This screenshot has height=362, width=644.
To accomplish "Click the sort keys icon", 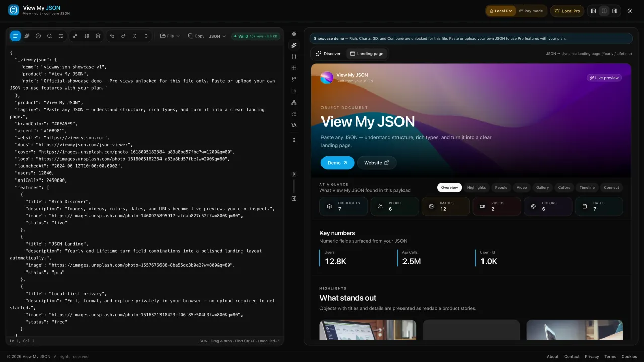I will click(87, 36).
